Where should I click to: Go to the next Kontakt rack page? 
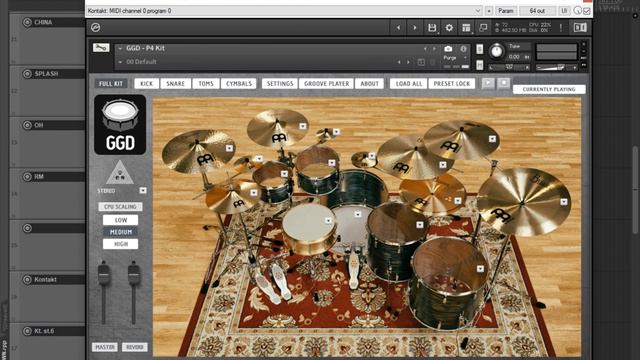point(415,28)
